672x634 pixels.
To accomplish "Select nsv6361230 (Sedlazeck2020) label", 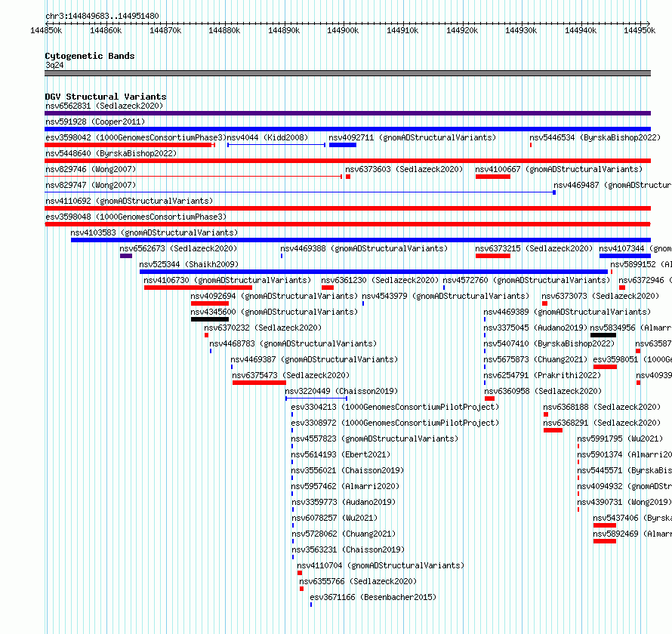I will 380,280.
